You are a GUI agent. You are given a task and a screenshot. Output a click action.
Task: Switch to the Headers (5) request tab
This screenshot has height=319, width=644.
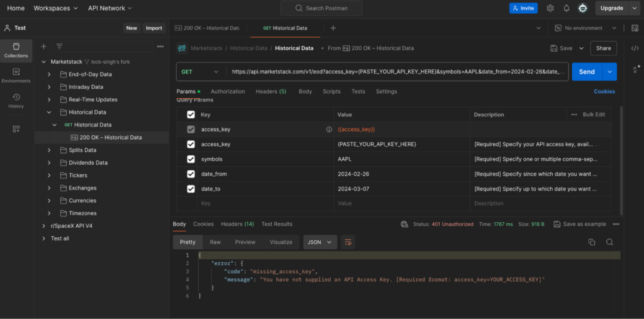tap(270, 92)
